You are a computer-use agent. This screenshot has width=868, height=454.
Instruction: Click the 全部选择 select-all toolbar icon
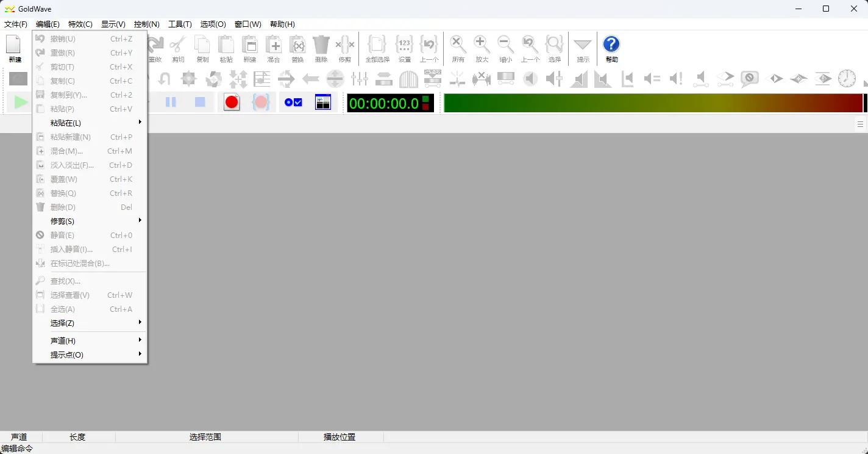(377, 48)
